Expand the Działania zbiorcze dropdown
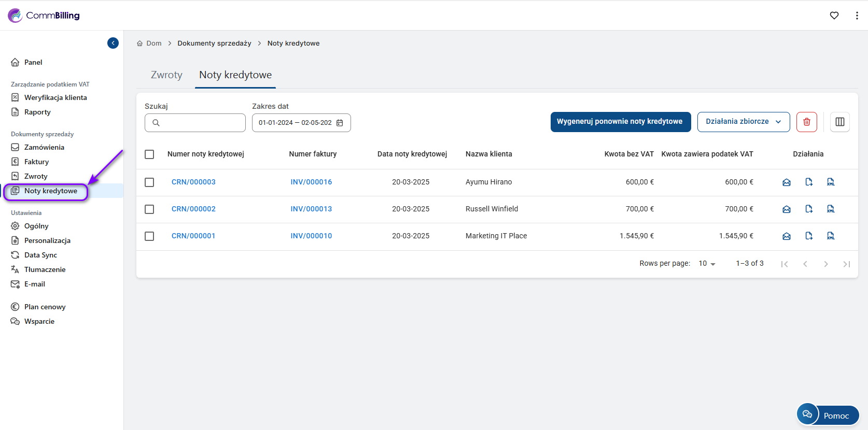The width and height of the screenshot is (868, 430). point(743,122)
